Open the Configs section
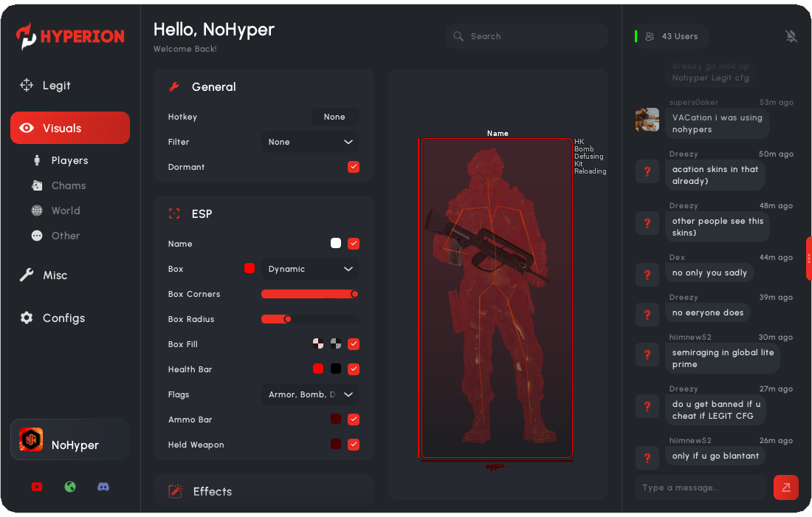This screenshot has width=812, height=517. (63, 318)
